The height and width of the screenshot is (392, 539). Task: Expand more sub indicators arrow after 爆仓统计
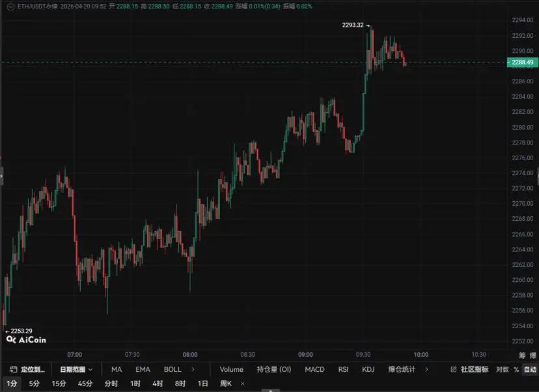coord(426,369)
